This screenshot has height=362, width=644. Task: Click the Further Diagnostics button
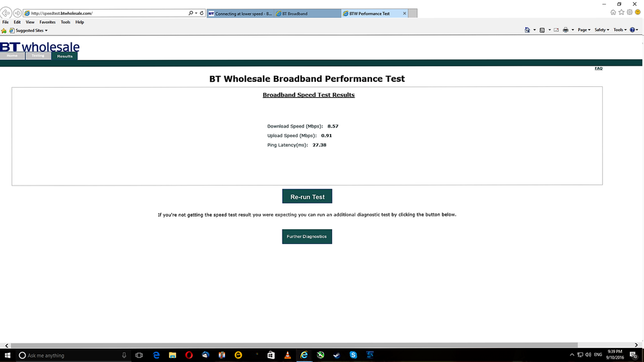pos(307,236)
